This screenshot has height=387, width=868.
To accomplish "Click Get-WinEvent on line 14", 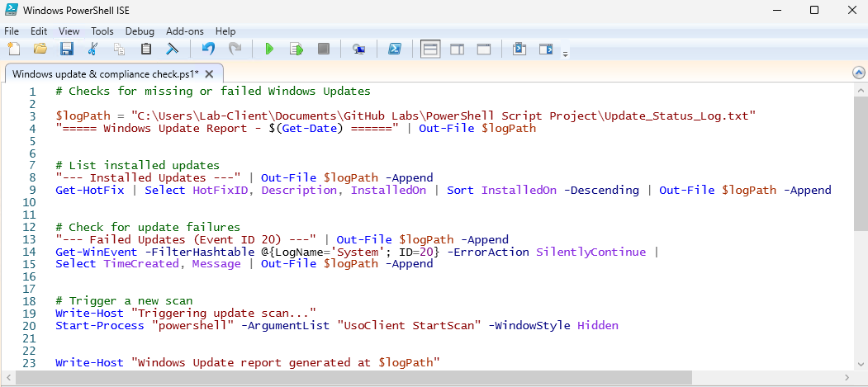I will coord(97,252).
